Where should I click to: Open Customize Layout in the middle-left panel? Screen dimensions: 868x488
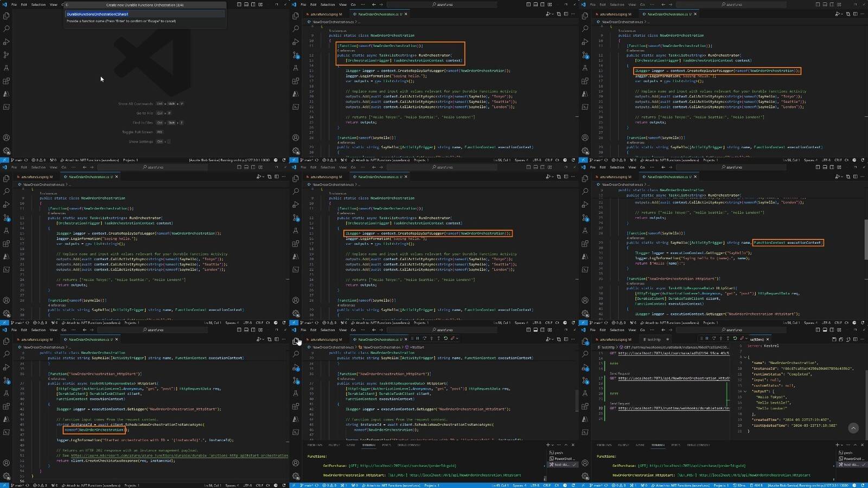click(x=260, y=167)
